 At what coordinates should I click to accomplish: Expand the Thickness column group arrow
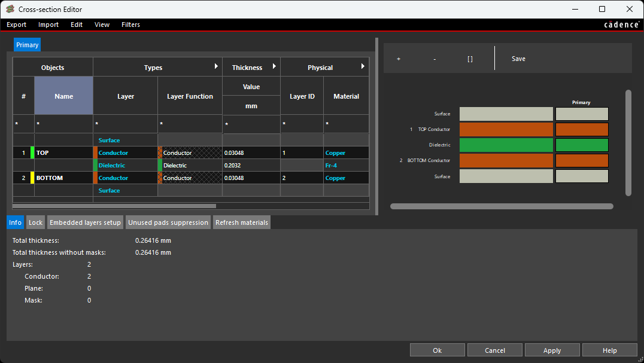[274, 67]
